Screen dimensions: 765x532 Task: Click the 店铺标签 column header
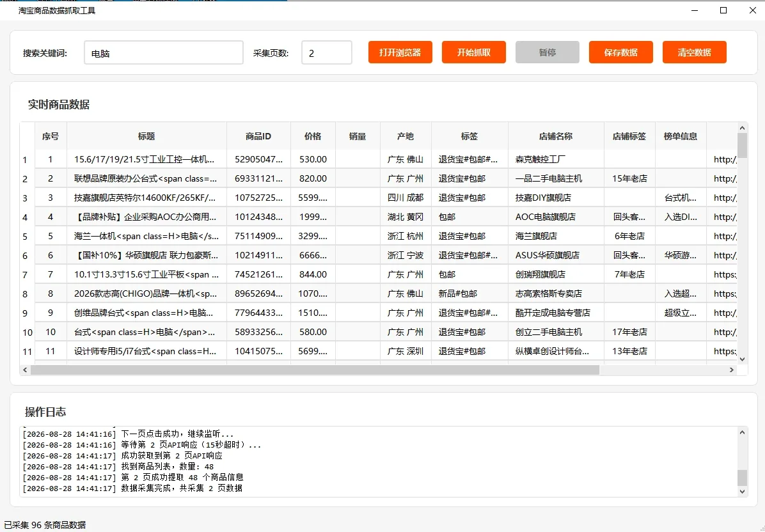pos(629,136)
